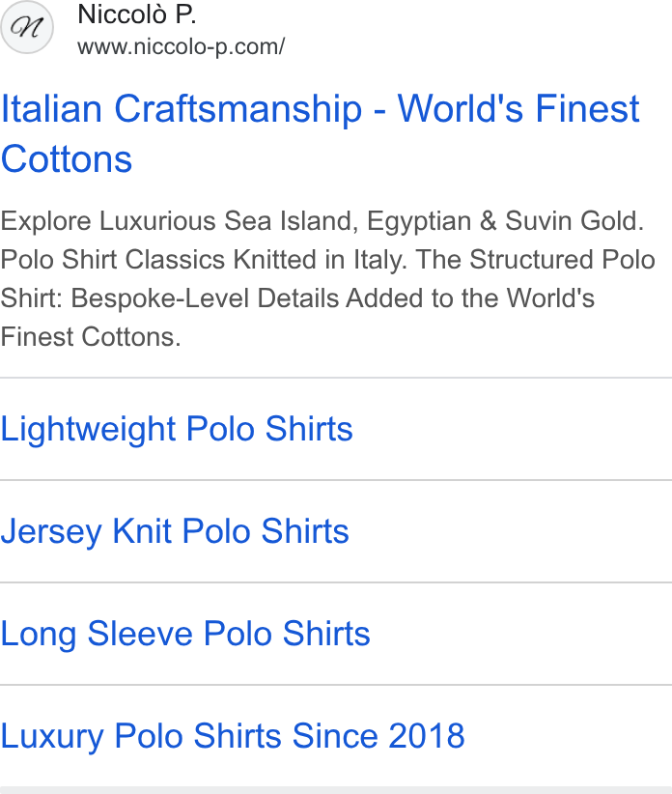Screen dimensions: 672x794
Task: Click the word Cottons in the headline
Action: point(67,159)
